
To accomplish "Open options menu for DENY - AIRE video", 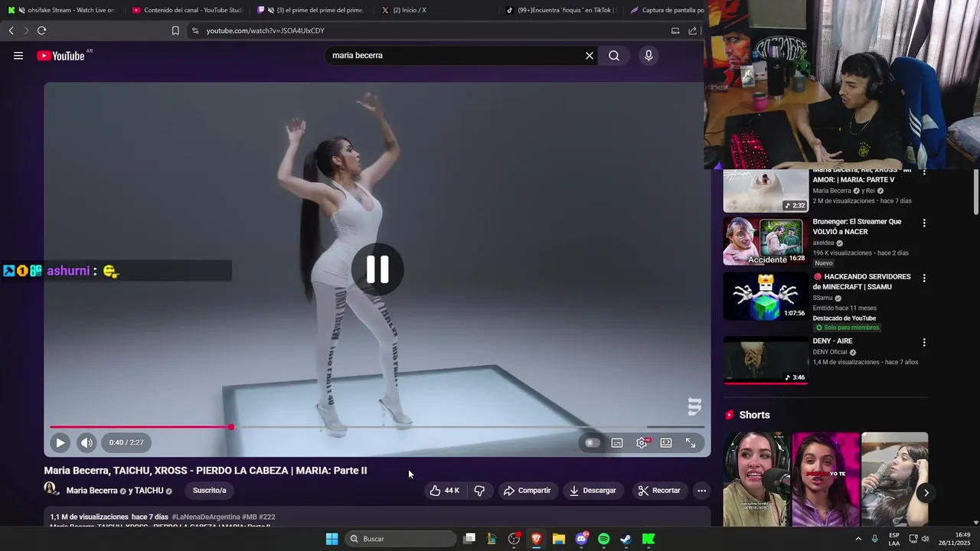I will pyautogui.click(x=924, y=342).
